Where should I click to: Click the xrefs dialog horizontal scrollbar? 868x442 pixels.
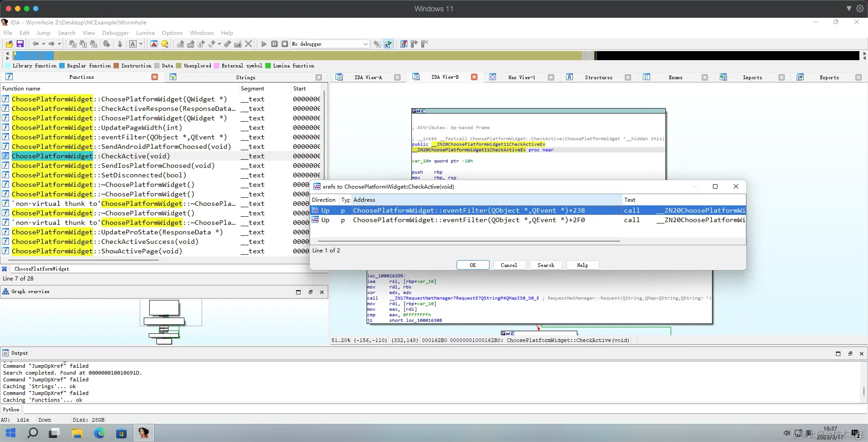[x=469, y=241]
